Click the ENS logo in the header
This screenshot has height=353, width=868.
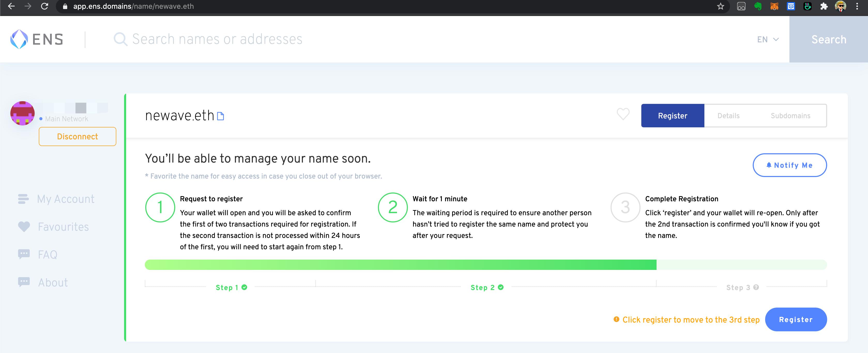pos(36,39)
